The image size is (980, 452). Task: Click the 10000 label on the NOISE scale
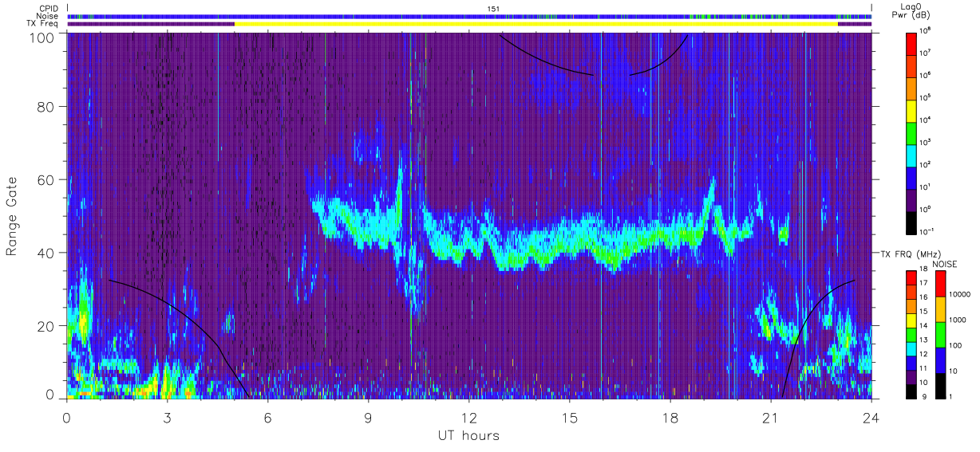[959, 295]
